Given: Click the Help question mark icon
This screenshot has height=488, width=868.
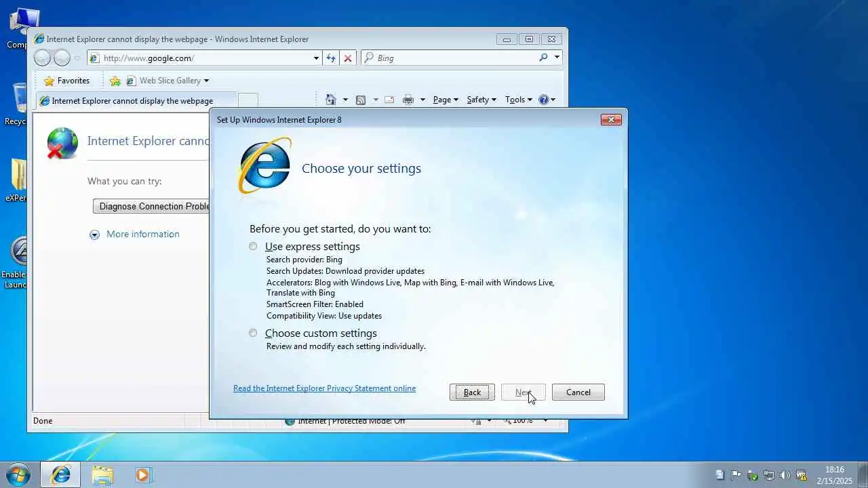Looking at the screenshot, I should pos(543,100).
